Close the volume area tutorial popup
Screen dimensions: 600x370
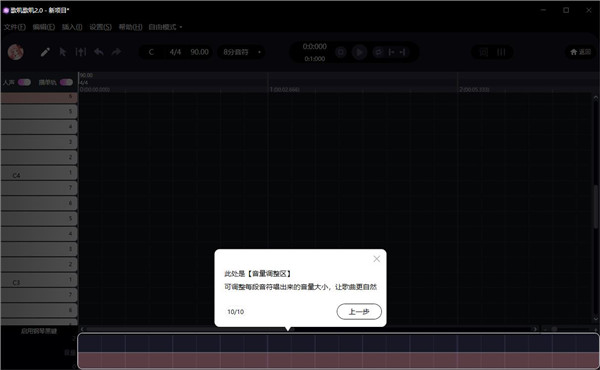(x=377, y=259)
